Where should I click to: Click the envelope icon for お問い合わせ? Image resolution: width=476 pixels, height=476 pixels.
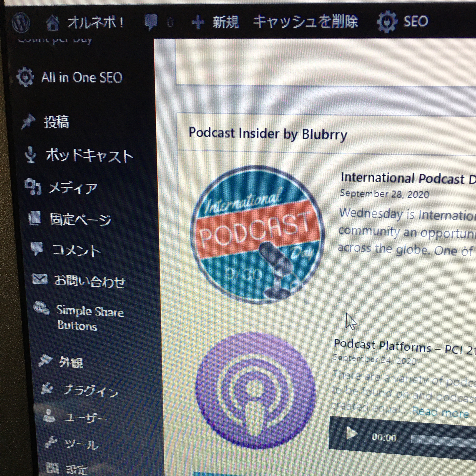point(40,279)
